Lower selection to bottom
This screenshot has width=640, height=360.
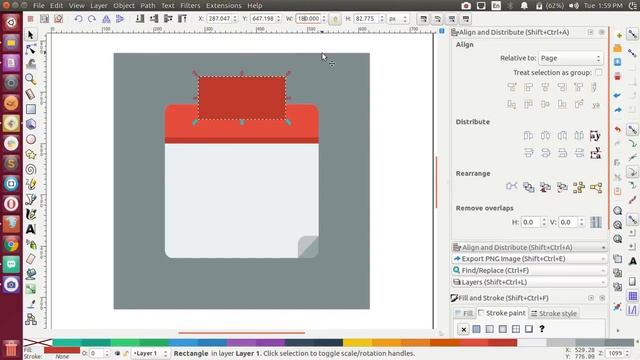pyautogui.click(x=140, y=19)
